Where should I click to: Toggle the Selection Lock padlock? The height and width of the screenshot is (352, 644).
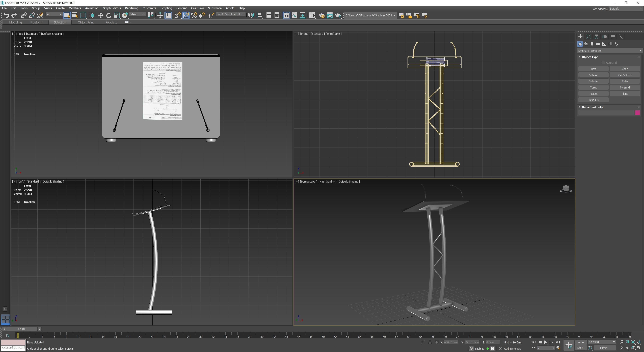(x=430, y=342)
